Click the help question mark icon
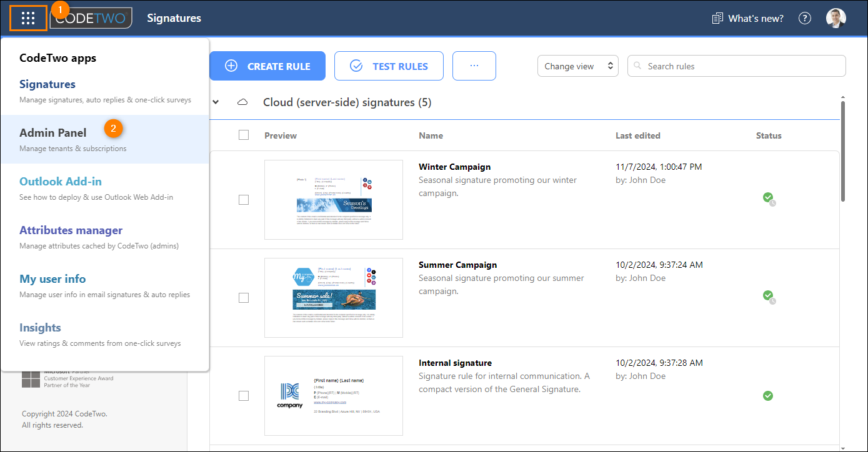Image resolution: width=868 pixels, height=452 pixels. tap(805, 18)
